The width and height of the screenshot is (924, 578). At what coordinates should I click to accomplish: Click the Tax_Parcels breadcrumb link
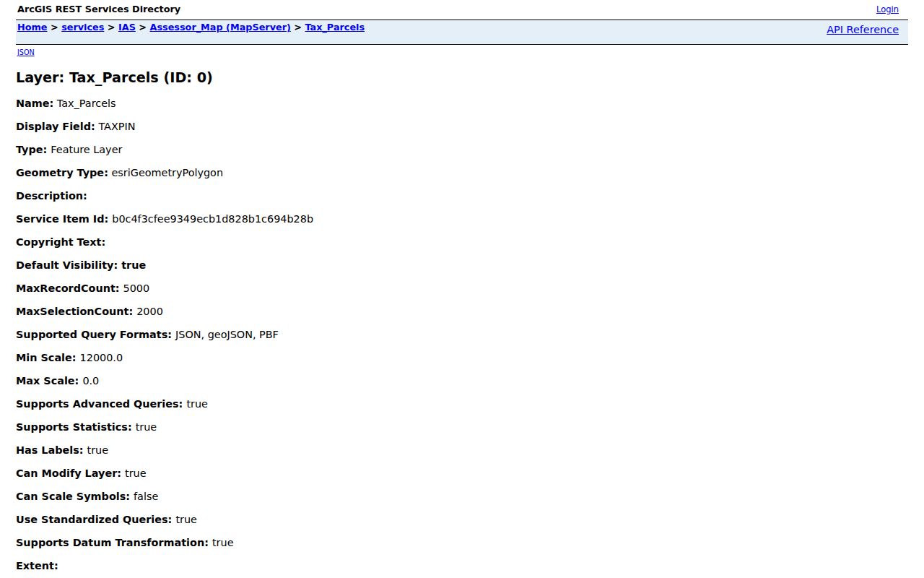335,27
